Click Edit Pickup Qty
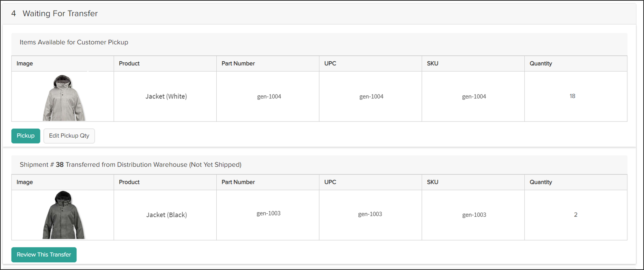The height and width of the screenshot is (270, 644). [69, 136]
